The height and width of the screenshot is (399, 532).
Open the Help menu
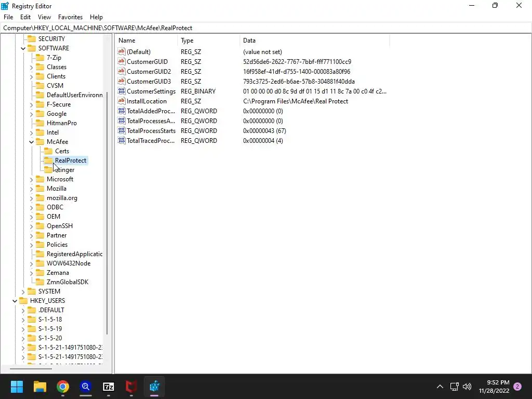click(96, 17)
